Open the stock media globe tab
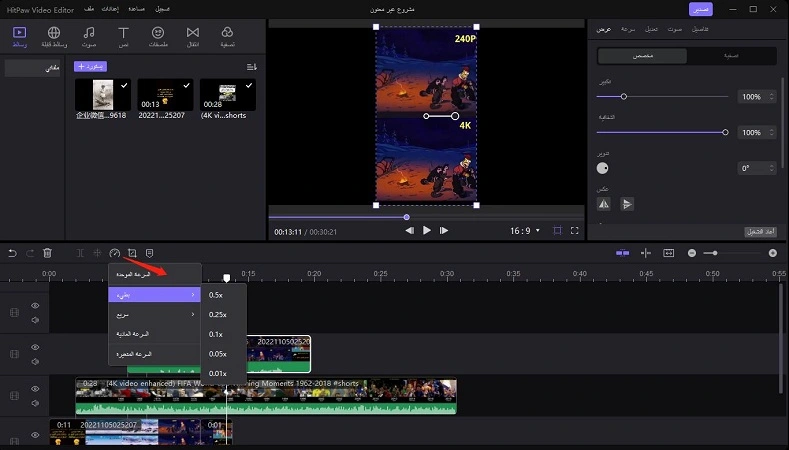The image size is (789, 450). (54, 37)
